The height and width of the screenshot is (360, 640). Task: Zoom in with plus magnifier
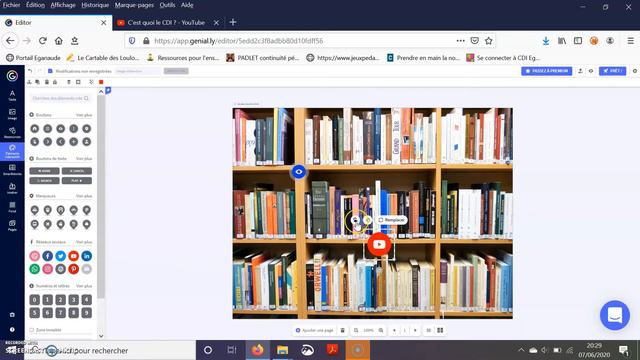click(x=381, y=330)
